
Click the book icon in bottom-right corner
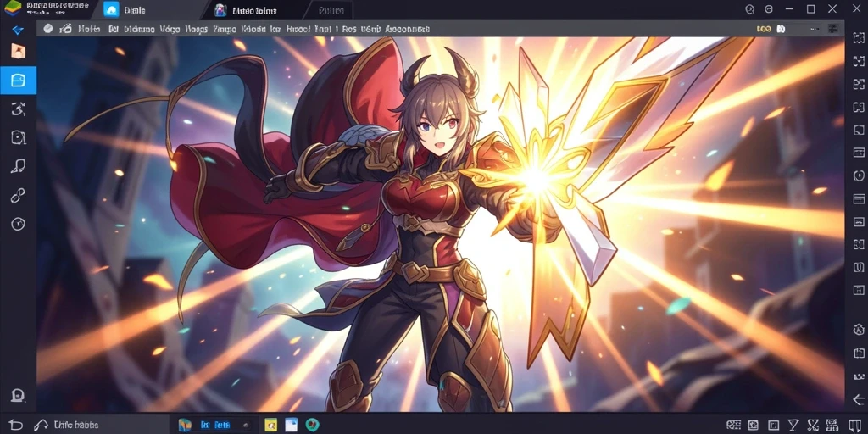coord(854,425)
